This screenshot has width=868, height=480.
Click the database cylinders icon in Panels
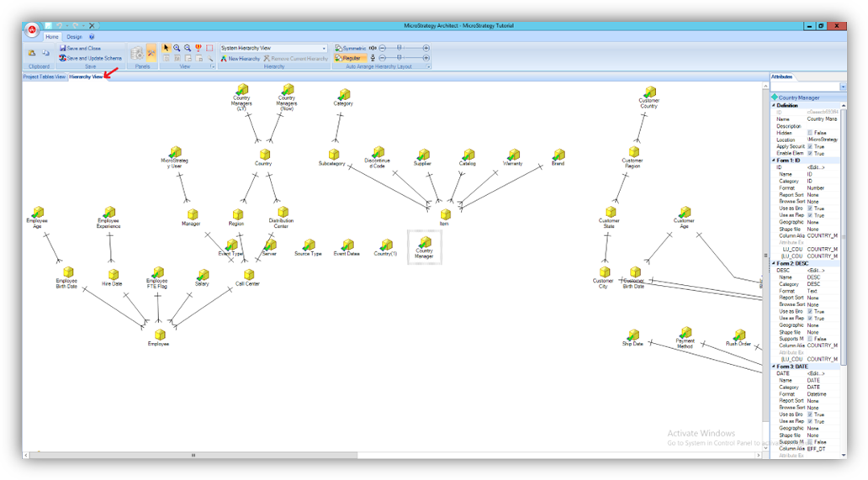click(x=136, y=53)
